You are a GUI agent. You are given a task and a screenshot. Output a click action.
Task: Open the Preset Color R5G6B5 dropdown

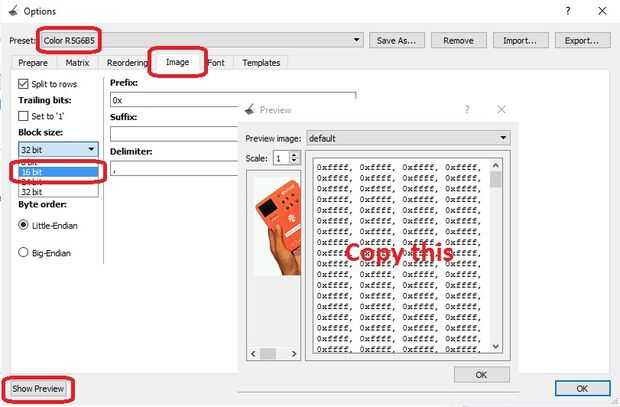(202, 40)
